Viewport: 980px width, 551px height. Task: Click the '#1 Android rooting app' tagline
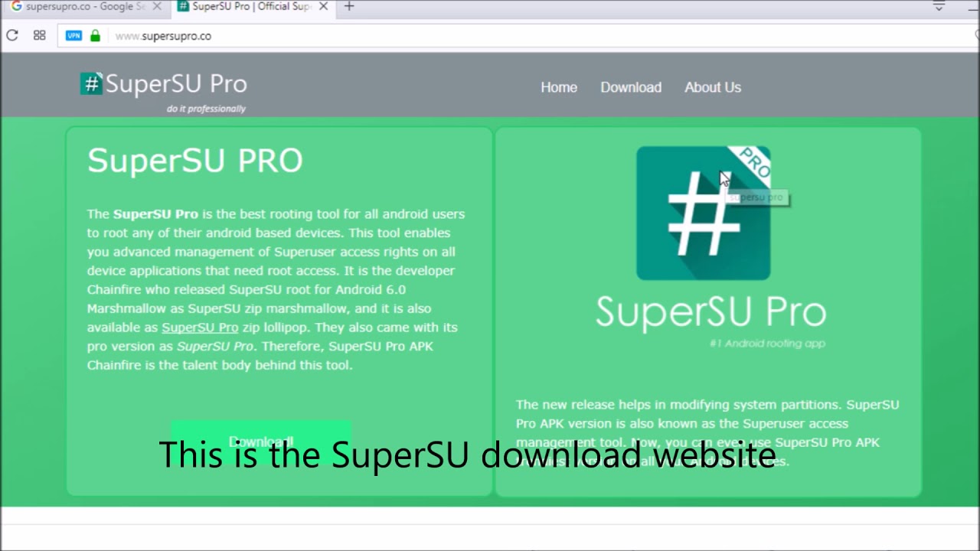tap(767, 344)
